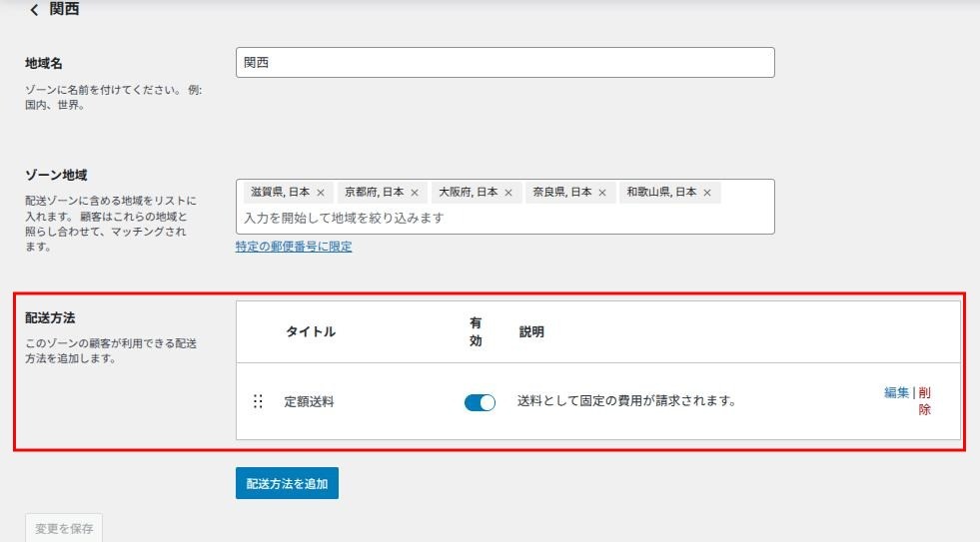Click 編集 to edit 定額送料
The image size is (980, 542).
click(x=896, y=393)
